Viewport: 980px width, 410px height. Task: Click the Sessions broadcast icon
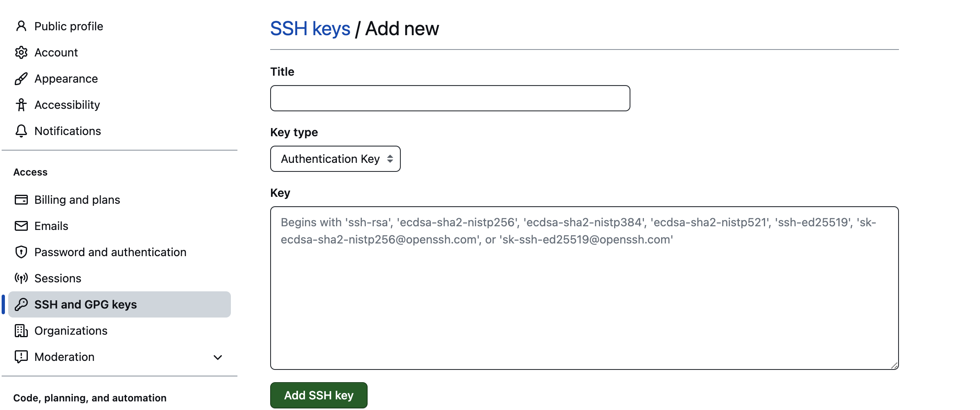(21, 278)
